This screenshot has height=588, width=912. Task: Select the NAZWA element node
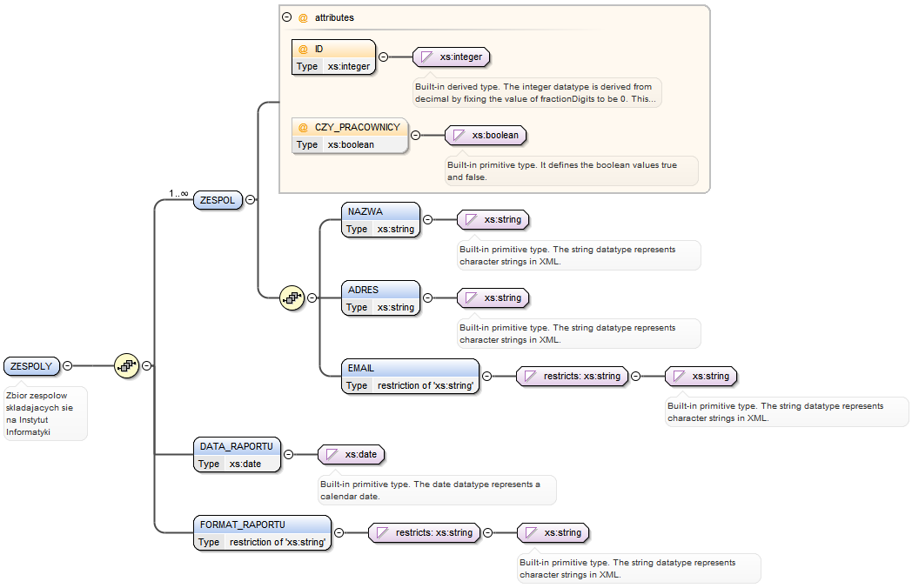(x=380, y=220)
